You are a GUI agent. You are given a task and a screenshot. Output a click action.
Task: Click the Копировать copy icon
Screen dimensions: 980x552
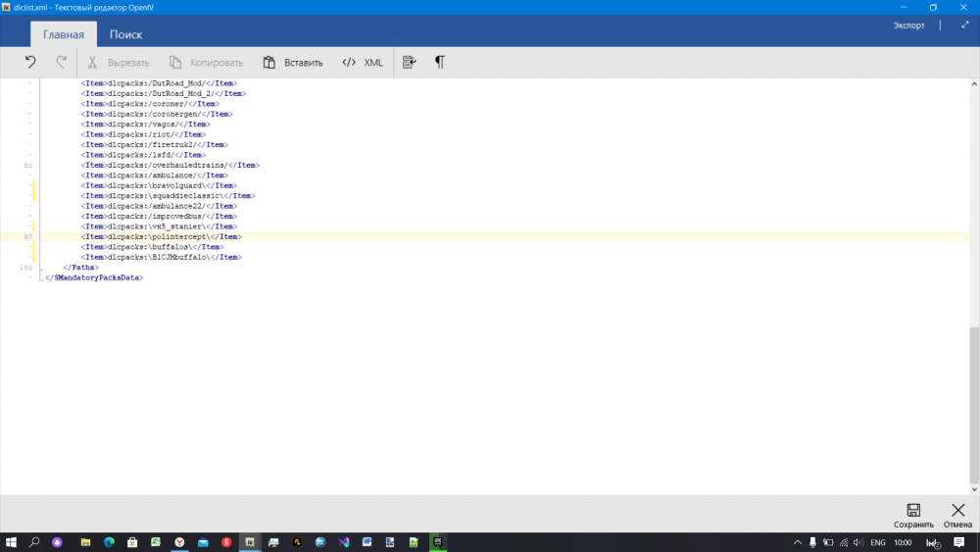pos(175,62)
